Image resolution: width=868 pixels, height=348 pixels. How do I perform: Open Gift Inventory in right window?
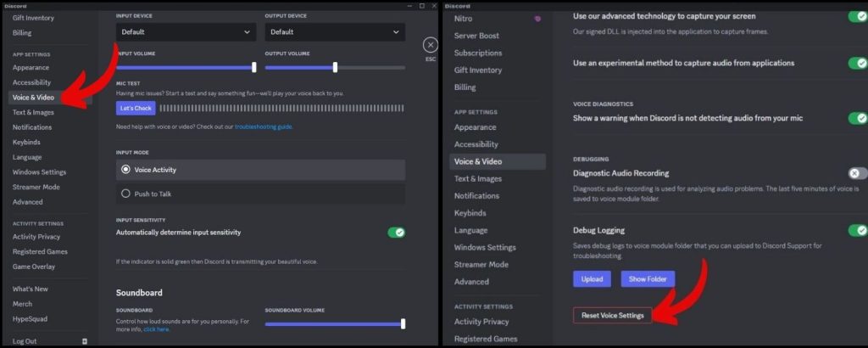(x=478, y=70)
